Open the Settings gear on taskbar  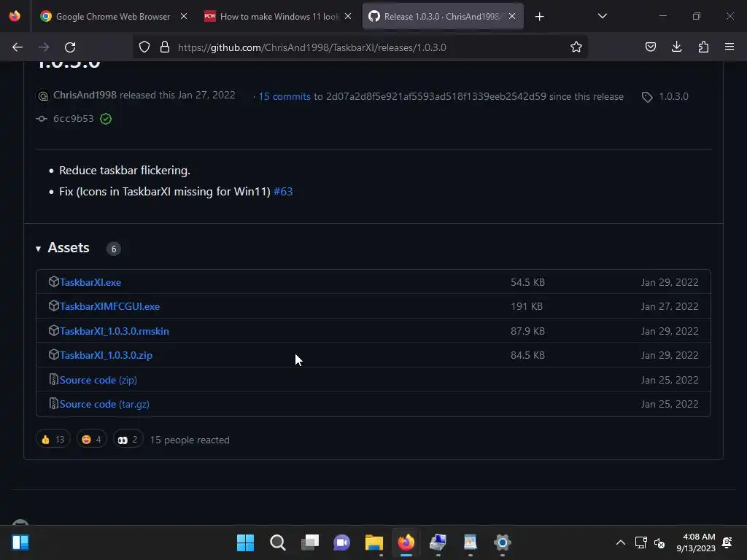click(x=502, y=542)
